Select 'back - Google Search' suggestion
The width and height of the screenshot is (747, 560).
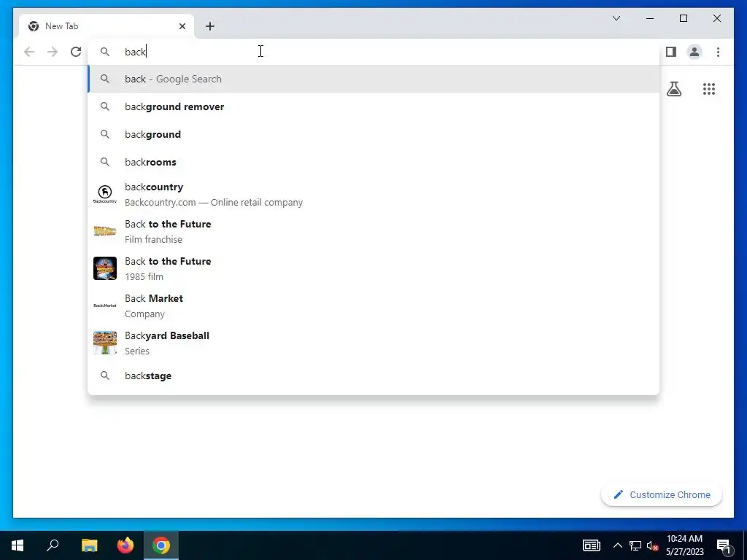[x=373, y=79]
